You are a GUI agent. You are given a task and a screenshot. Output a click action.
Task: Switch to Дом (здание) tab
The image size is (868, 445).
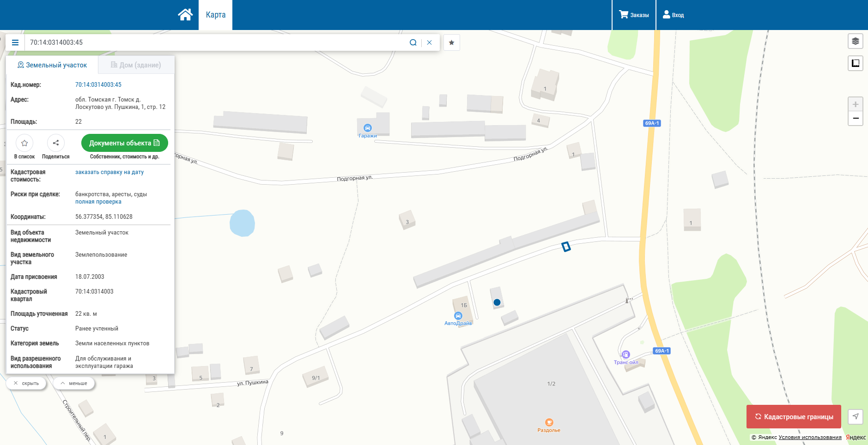[136, 65]
